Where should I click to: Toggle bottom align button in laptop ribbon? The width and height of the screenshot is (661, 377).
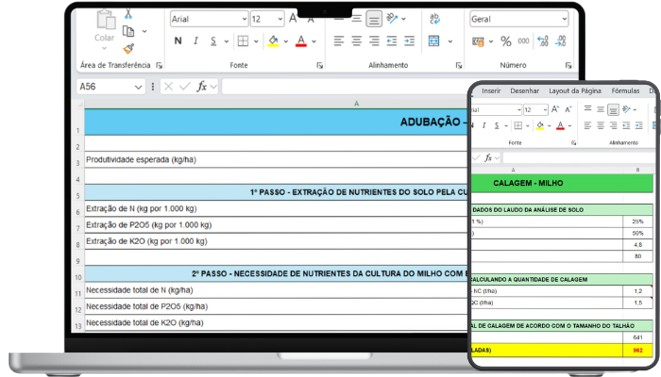click(x=374, y=19)
